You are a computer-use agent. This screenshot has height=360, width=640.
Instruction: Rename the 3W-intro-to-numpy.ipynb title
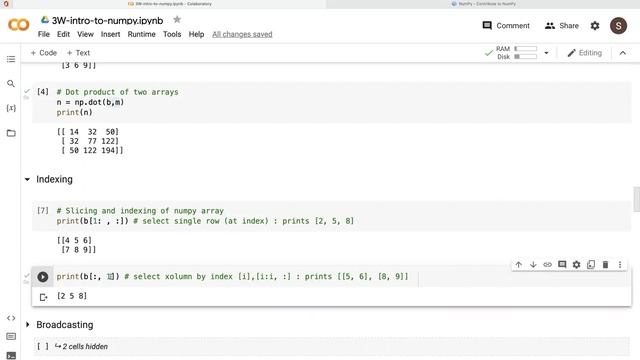click(x=107, y=20)
